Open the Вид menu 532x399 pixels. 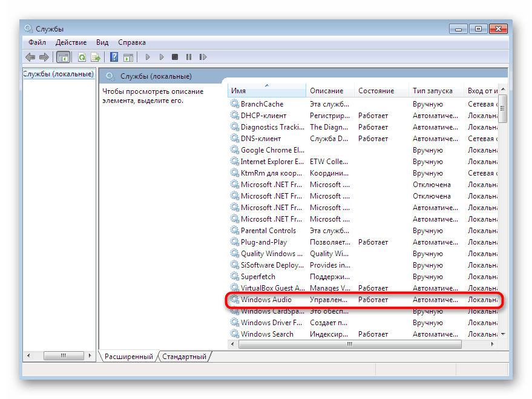102,42
